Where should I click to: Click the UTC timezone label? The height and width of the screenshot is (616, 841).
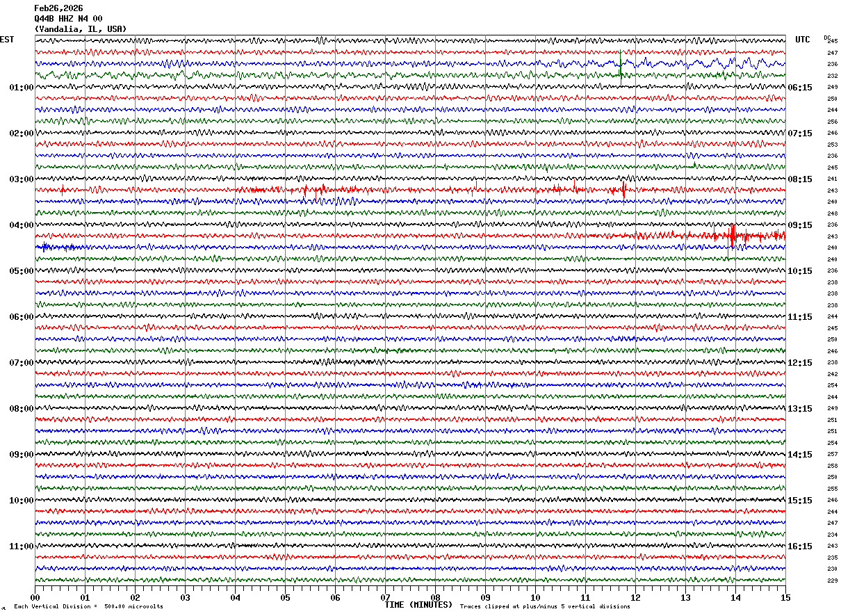[803, 40]
